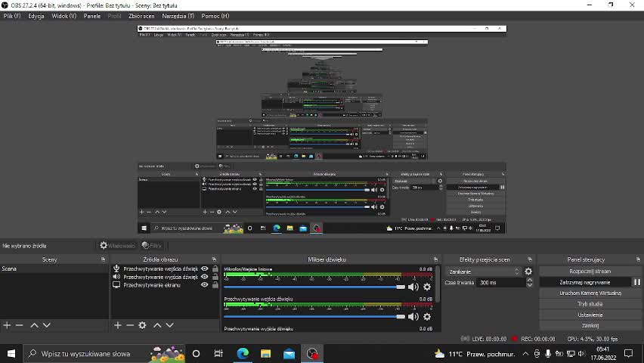The width and height of the screenshot is (644, 363).
Task: Hide the Przechwytywanie ekranu source
Action: coord(204,285)
